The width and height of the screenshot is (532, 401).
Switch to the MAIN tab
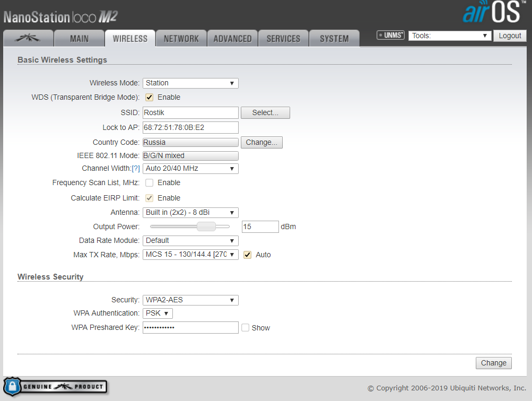[x=79, y=38]
